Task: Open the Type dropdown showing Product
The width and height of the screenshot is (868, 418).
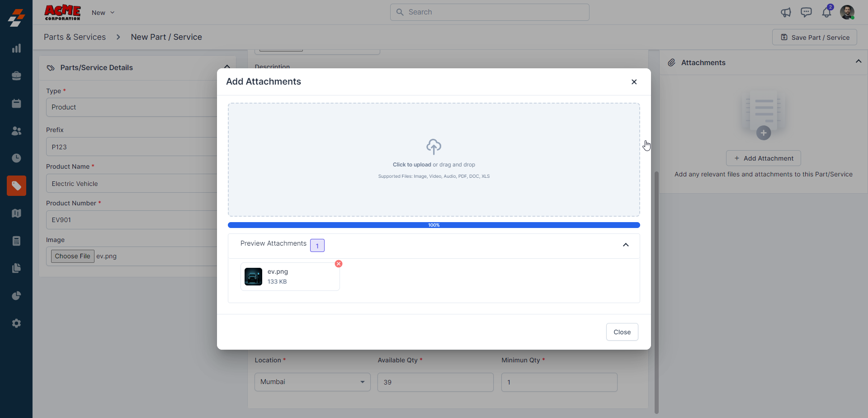Action: [x=132, y=107]
